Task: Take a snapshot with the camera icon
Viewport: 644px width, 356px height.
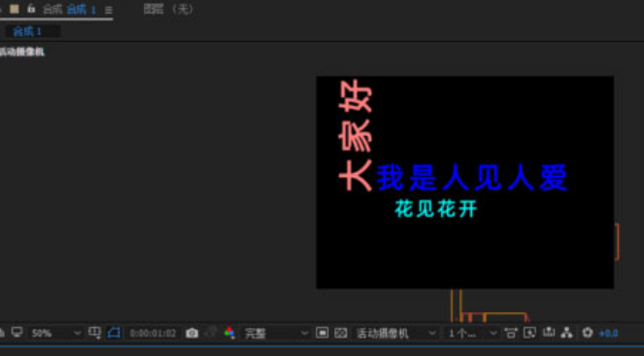Action: (x=191, y=333)
